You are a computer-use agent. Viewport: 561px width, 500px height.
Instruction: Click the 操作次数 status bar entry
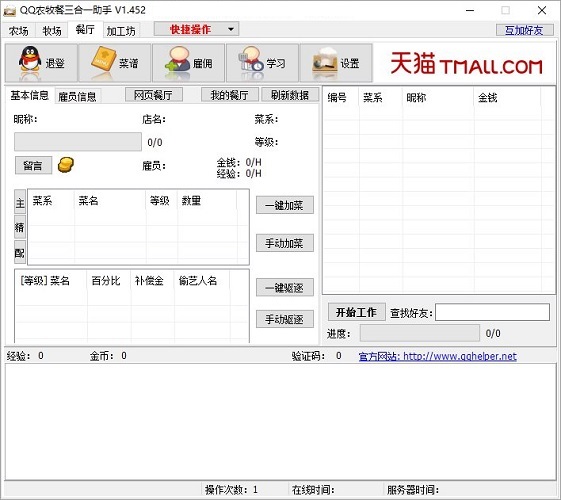(244, 490)
